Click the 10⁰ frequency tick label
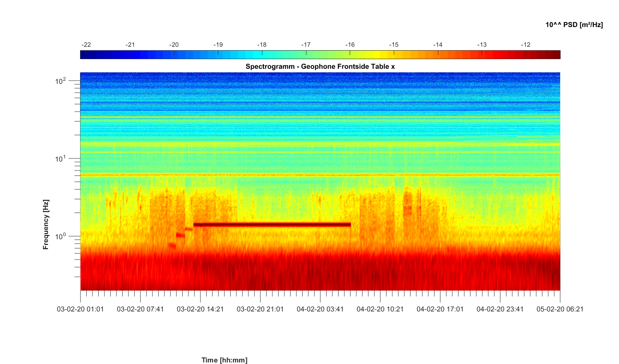The image size is (619, 364). point(61,236)
